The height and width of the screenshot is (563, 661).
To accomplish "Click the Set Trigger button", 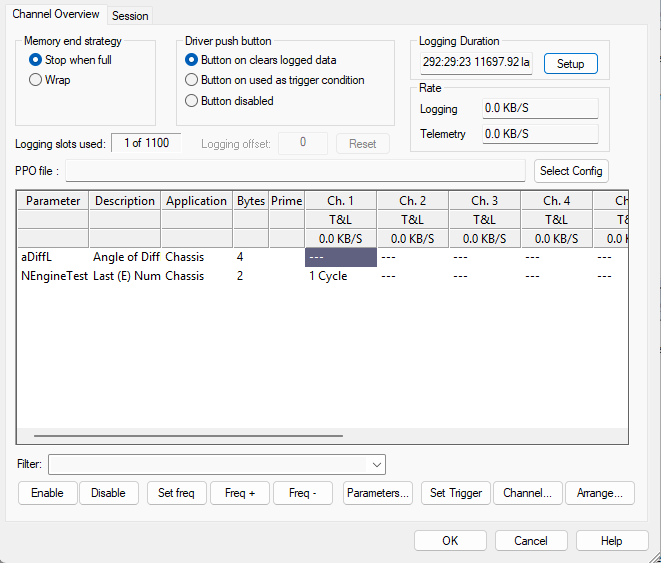I will click(x=456, y=493).
